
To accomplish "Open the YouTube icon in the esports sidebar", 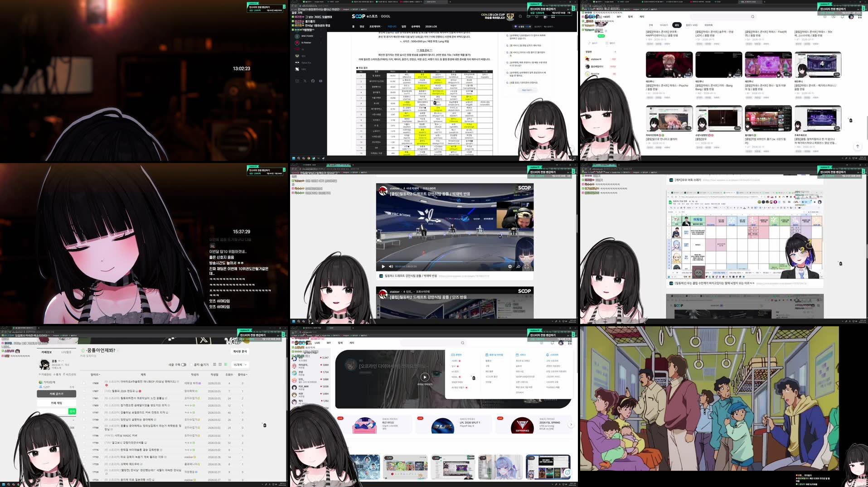I will [320, 81].
